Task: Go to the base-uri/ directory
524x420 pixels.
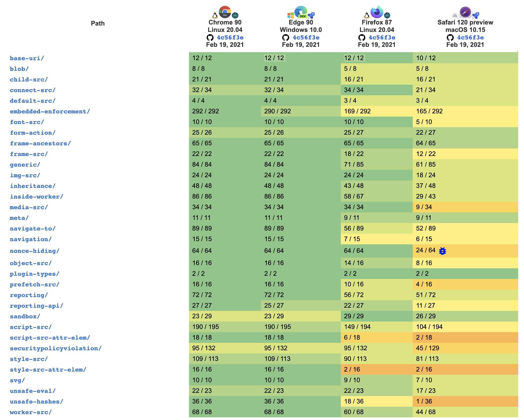Action: tap(27, 58)
